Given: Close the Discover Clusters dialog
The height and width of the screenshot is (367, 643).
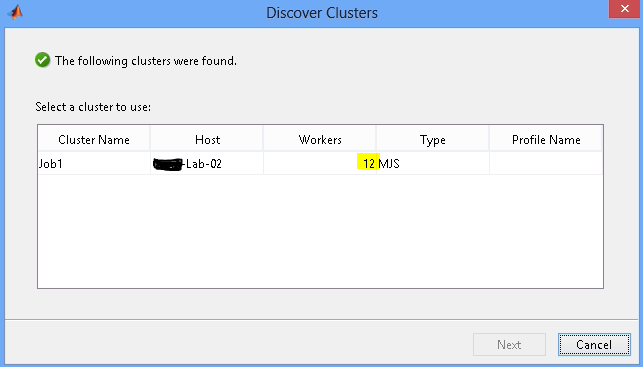Looking at the screenshot, I should 624,9.
